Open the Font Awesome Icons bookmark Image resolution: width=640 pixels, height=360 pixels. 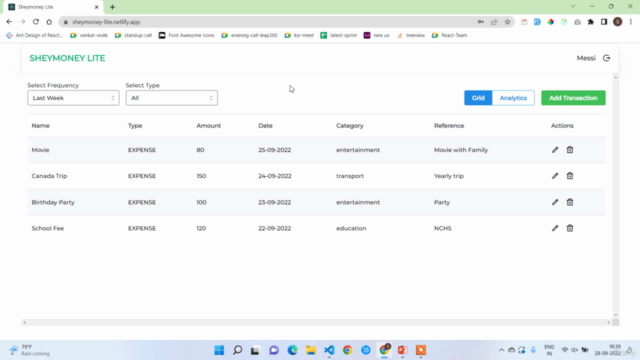(x=187, y=36)
